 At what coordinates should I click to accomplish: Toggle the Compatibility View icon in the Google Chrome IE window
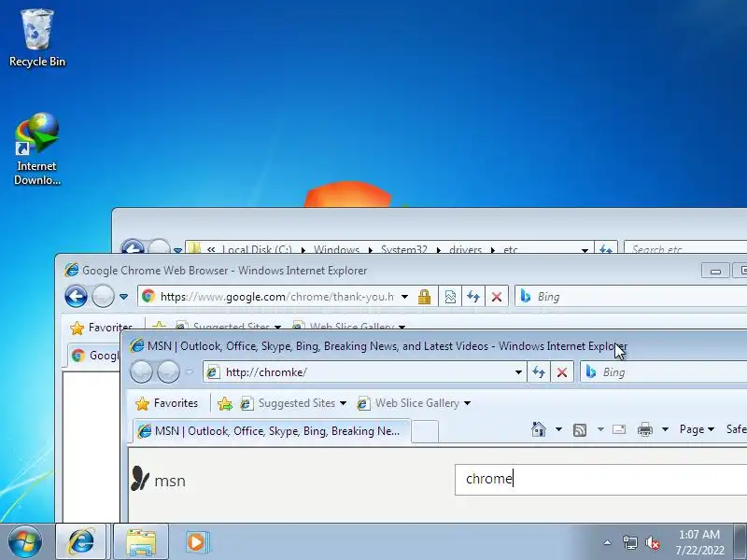(x=450, y=297)
